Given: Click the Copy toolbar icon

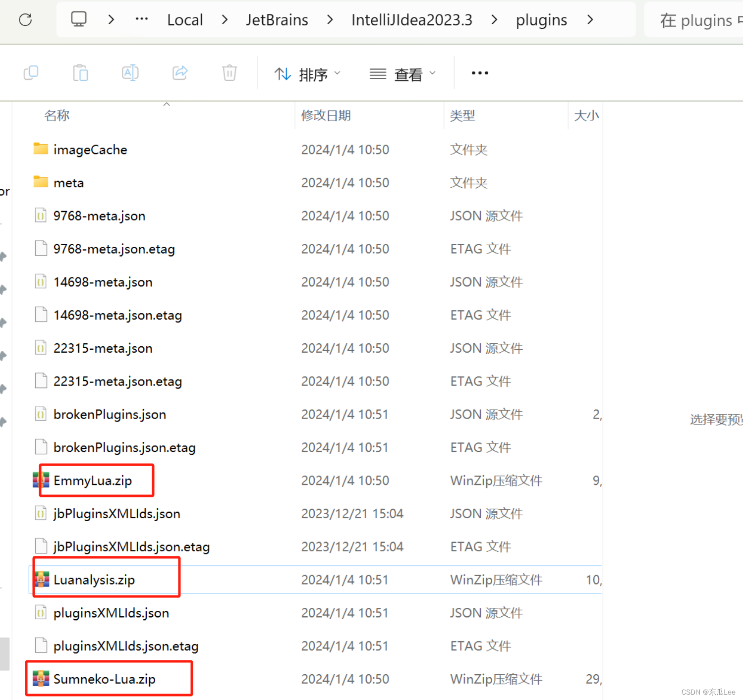Looking at the screenshot, I should point(31,73).
